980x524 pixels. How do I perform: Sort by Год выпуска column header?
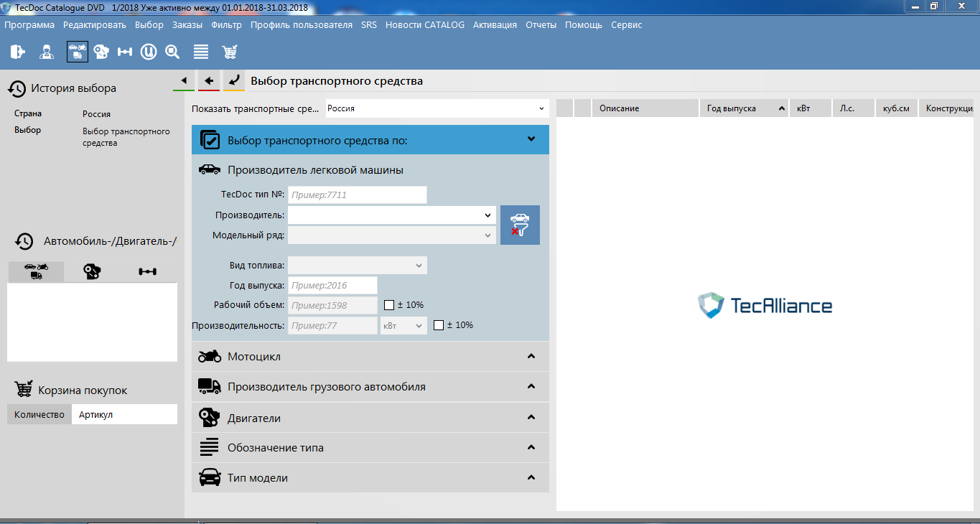click(744, 108)
